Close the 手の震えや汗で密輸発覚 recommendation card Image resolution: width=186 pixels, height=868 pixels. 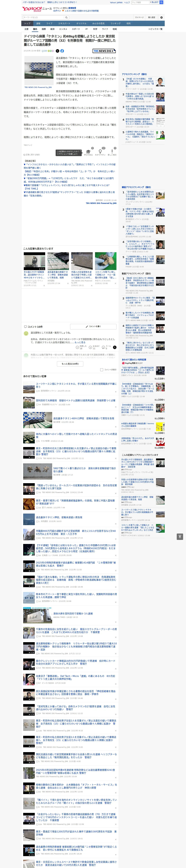[44, 285]
